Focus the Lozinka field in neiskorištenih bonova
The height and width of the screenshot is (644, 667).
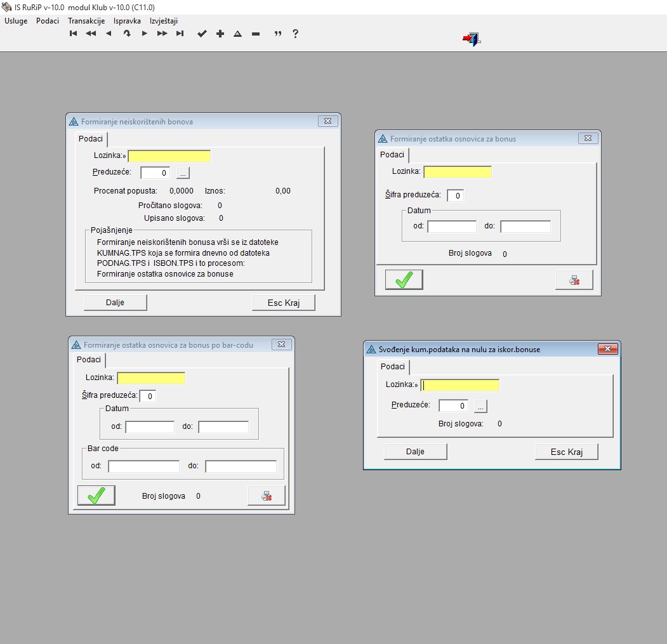click(169, 156)
